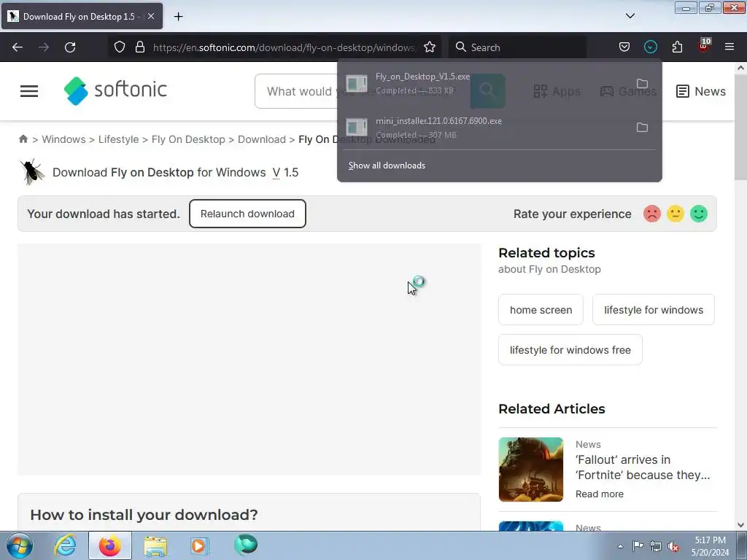Image resolution: width=747 pixels, height=560 pixels.
Task: Open 'Fallout' arrives in 'Fortnite' article title
Action: point(643,467)
